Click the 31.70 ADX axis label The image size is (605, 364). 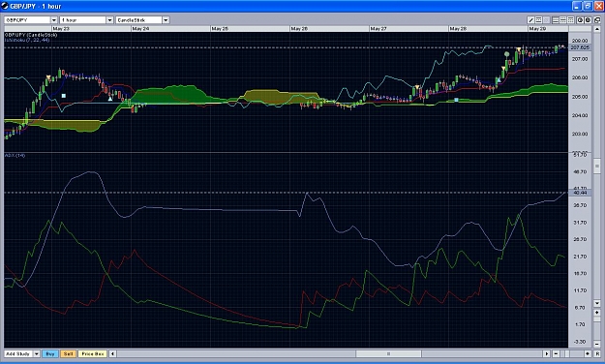click(x=580, y=223)
